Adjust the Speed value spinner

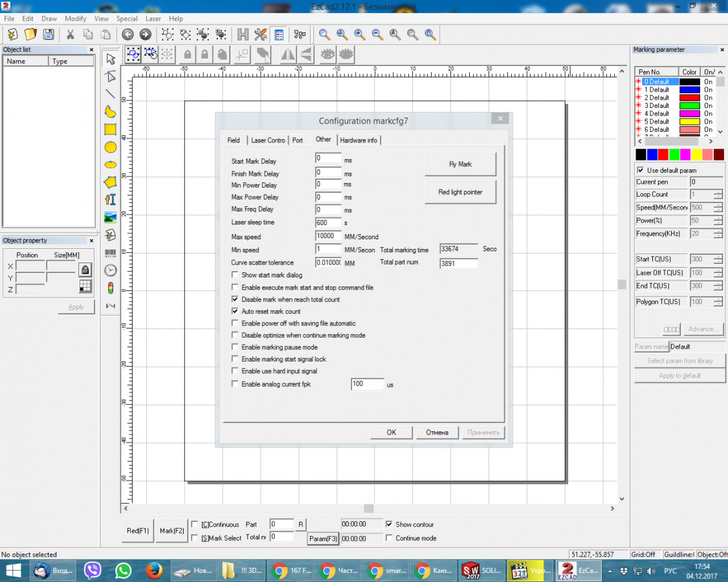coord(718,208)
